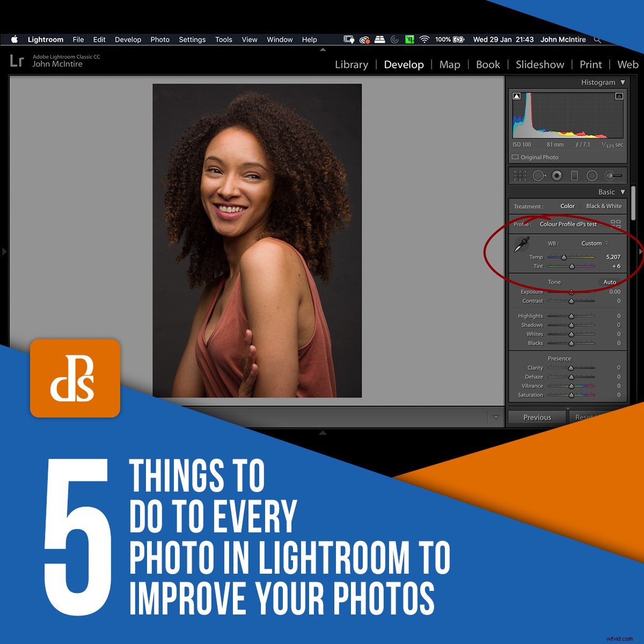Switch Treatment to Black & White
Screen dimensions: 644x644
[604, 206]
